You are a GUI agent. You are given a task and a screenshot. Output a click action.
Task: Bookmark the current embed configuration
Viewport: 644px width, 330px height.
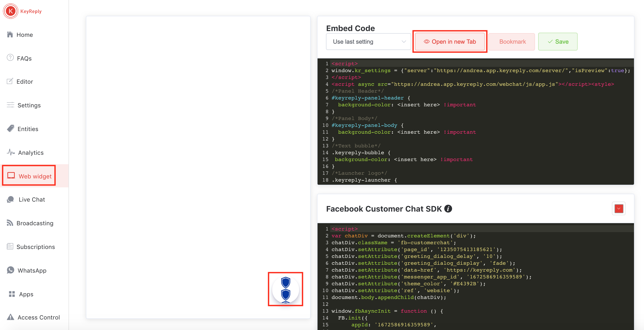pyautogui.click(x=512, y=42)
